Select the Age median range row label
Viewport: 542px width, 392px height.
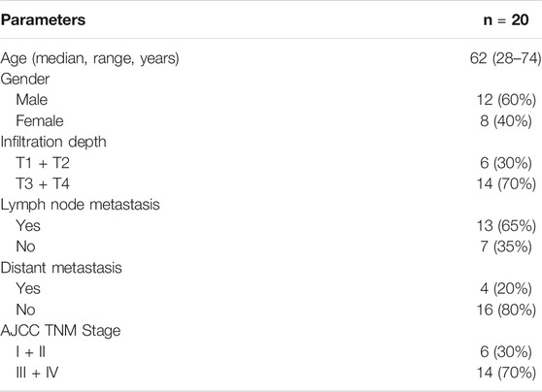(x=90, y=58)
